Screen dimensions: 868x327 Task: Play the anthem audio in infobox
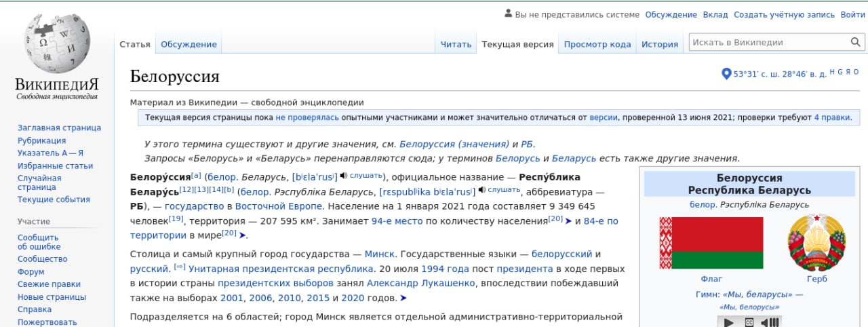[729, 322]
